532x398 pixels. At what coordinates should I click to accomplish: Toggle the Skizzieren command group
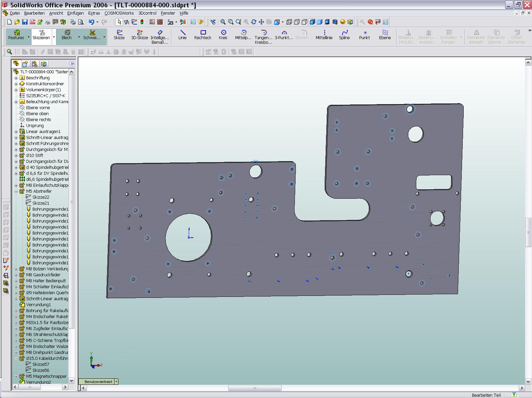[x=41, y=34]
